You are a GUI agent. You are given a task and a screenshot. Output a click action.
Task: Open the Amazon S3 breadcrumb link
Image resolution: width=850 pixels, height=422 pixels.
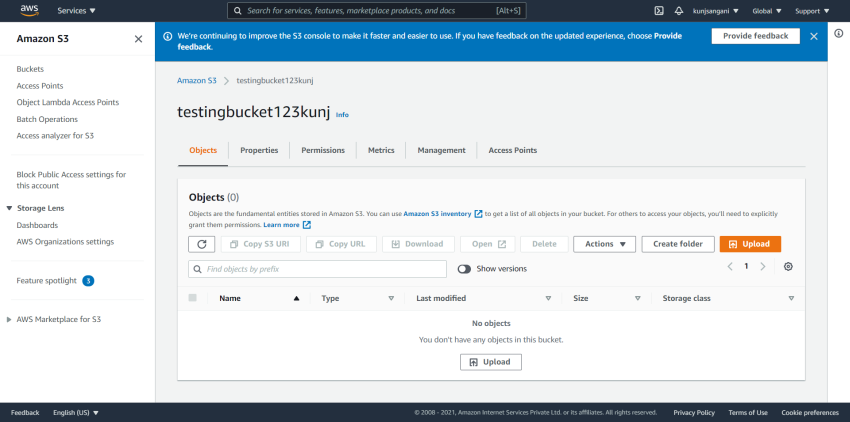(x=197, y=80)
